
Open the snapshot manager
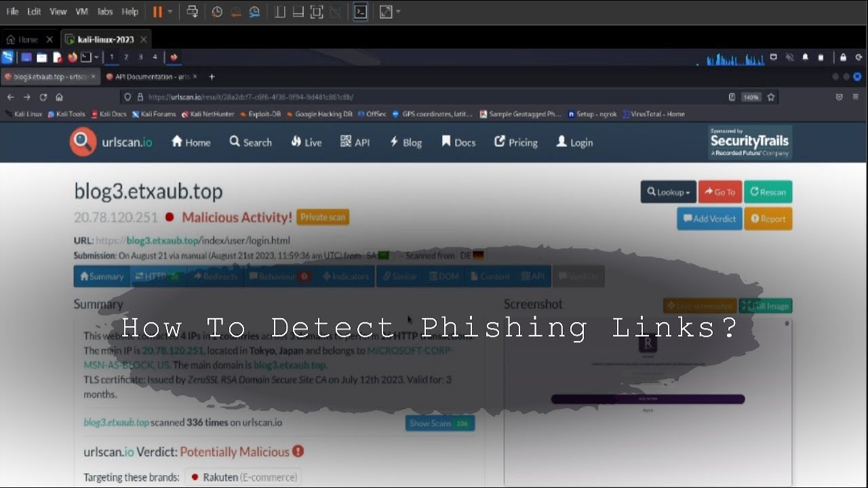[x=254, y=12]
